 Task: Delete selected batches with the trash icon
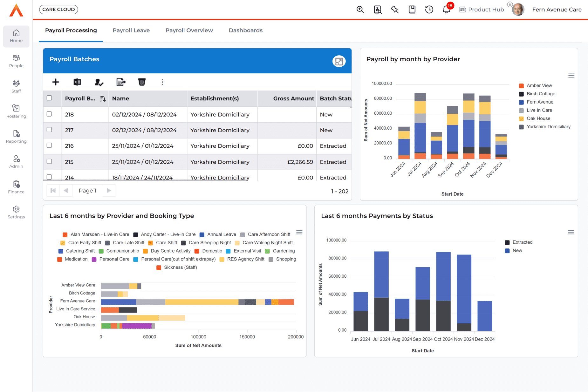(x=142, y=82)
